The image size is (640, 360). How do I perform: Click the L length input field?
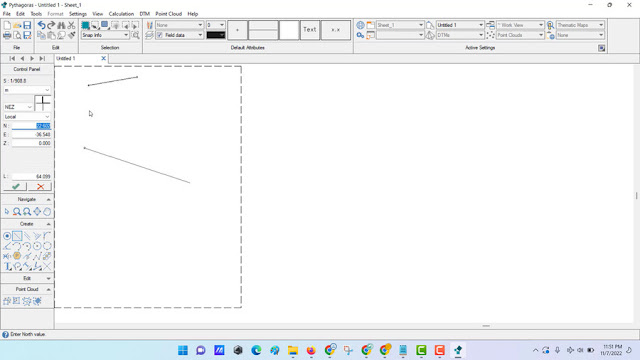click(31, 177)
